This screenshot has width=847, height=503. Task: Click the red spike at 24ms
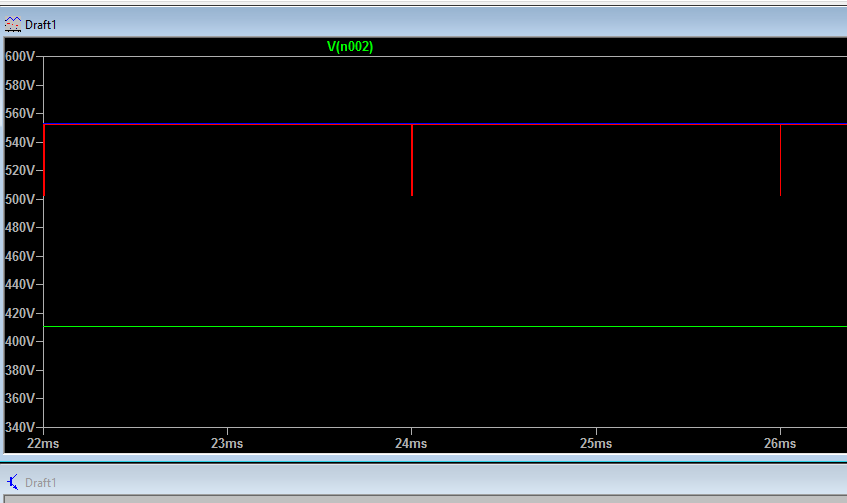412,160
